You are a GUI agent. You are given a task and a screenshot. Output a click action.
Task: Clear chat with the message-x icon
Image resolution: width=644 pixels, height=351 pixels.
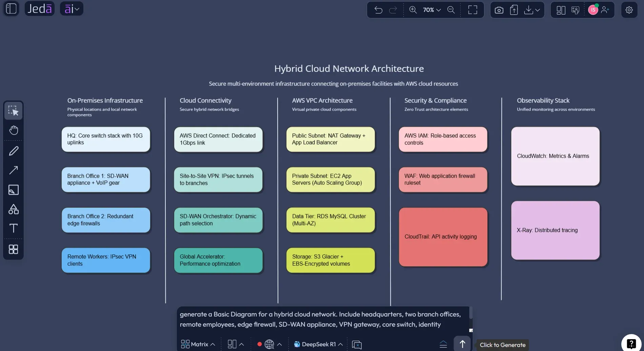click(357, 345)
